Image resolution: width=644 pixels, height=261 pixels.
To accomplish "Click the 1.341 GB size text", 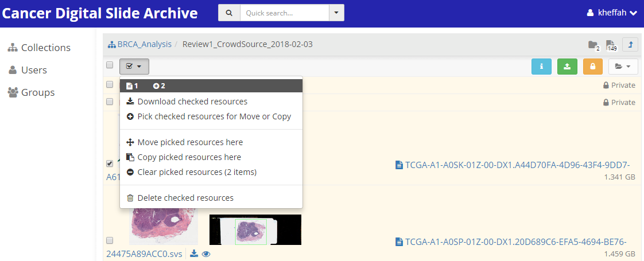I will pos(620,177).
